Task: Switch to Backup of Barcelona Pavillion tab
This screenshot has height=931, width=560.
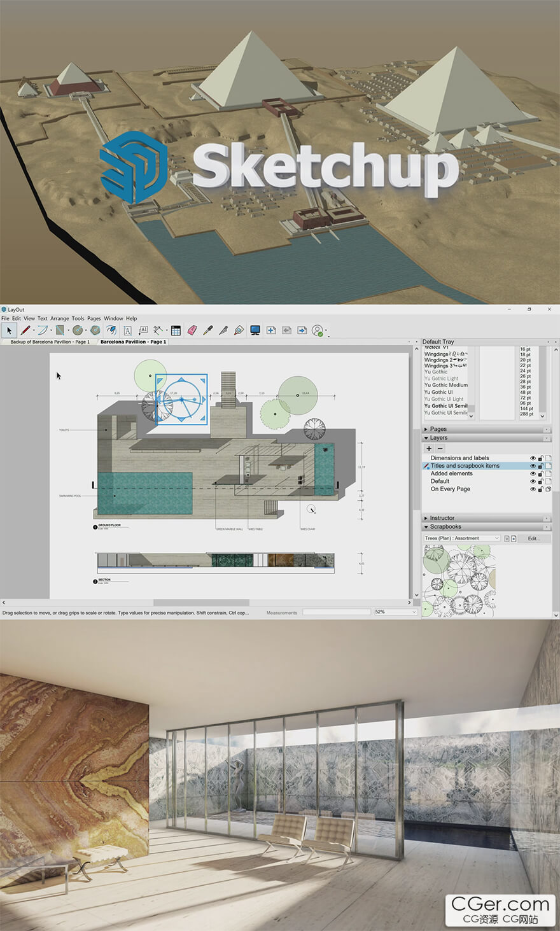Action: (50, 342)
